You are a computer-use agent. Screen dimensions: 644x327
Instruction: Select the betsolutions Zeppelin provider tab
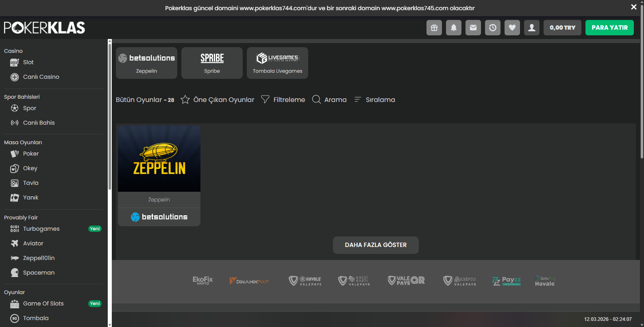[146, 63]
